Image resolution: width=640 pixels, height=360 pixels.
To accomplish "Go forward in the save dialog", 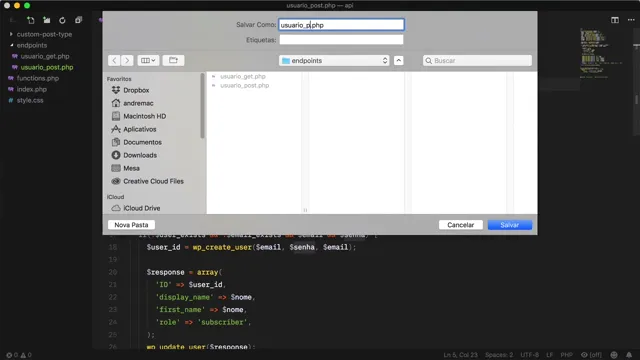I will coord(127,60).
